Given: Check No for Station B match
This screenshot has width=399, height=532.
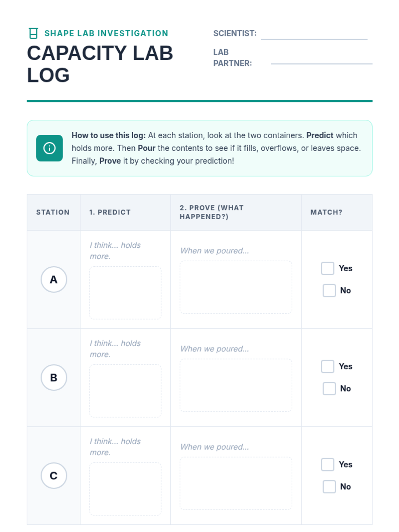Looking at the screenshot, I should [329, 388].
